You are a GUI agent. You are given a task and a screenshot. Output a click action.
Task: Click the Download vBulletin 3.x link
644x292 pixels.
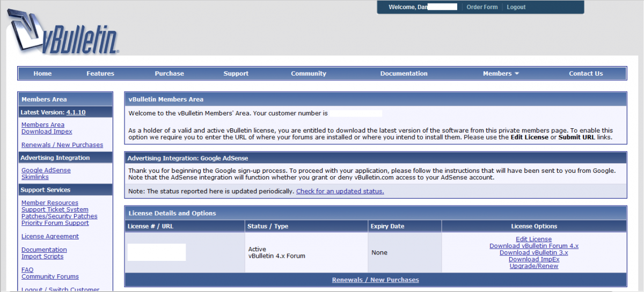point(534,253)
